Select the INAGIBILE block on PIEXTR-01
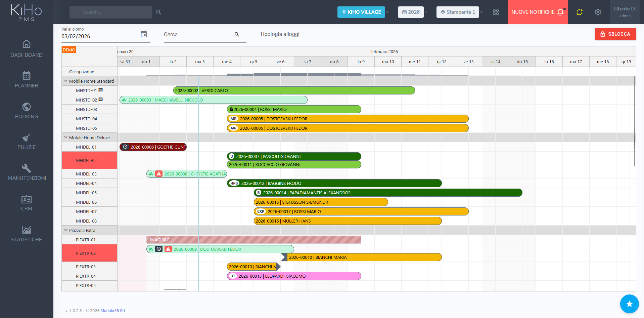The width and height of the screenshot is (644, 318). pos(254,240)
